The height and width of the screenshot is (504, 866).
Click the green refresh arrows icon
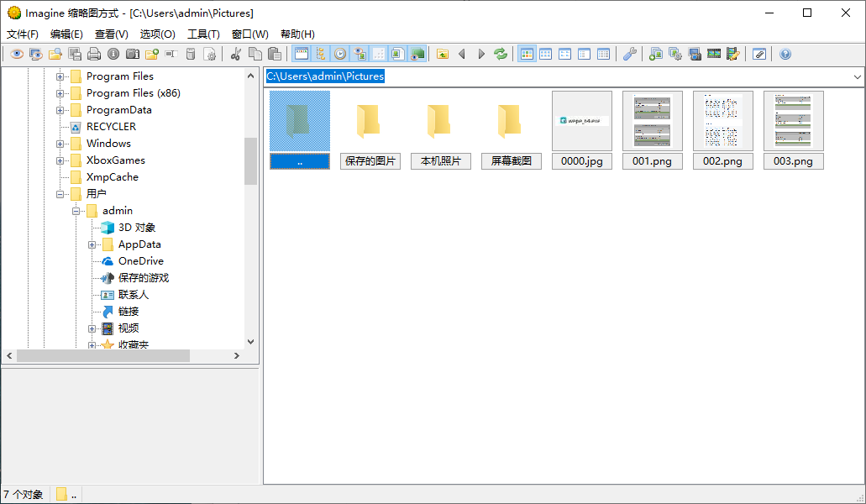coord(501,54)
